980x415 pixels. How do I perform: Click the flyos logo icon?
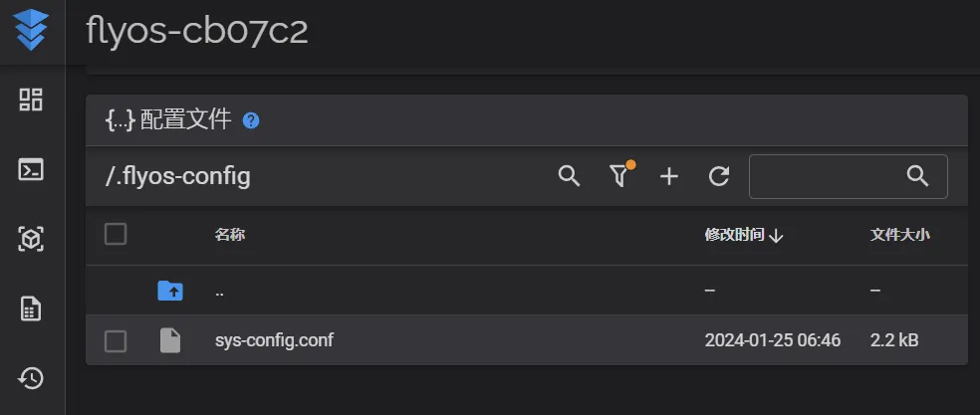(x=31, y=31)
